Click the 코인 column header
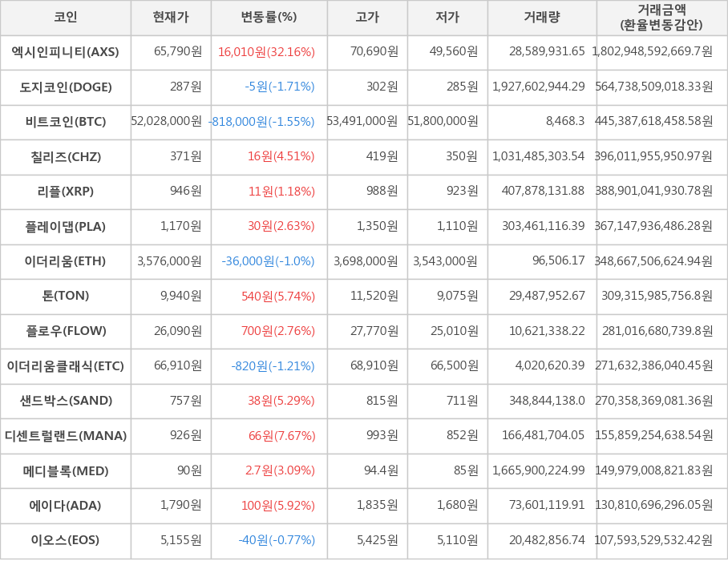Screen dimensions: 728x561 pyautogui.click(x=66, y=18)
